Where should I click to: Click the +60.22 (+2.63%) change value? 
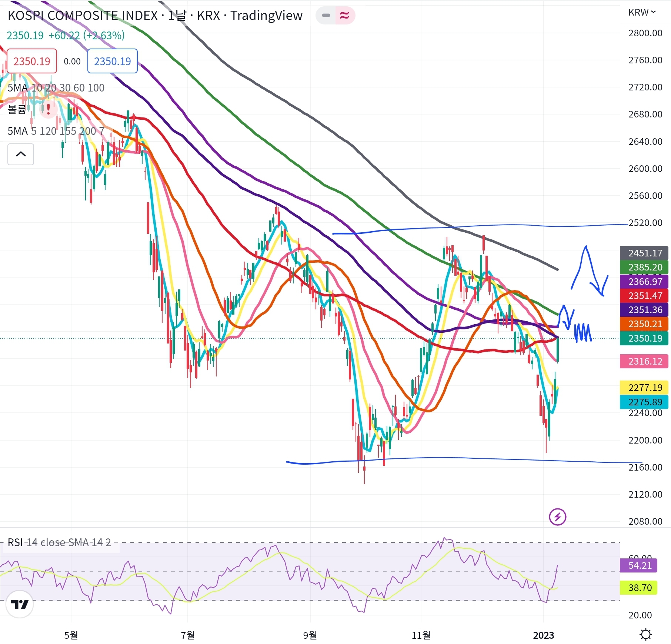(x=87, y=36)
